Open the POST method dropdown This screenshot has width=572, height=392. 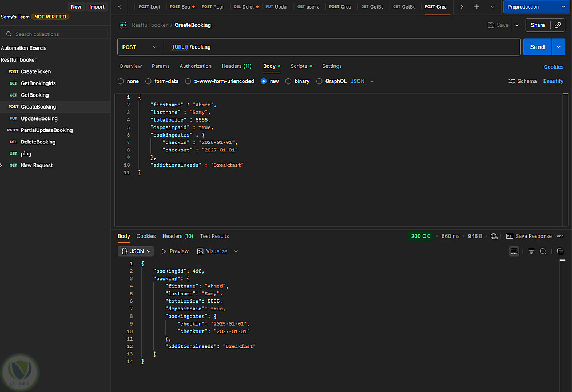140,47
